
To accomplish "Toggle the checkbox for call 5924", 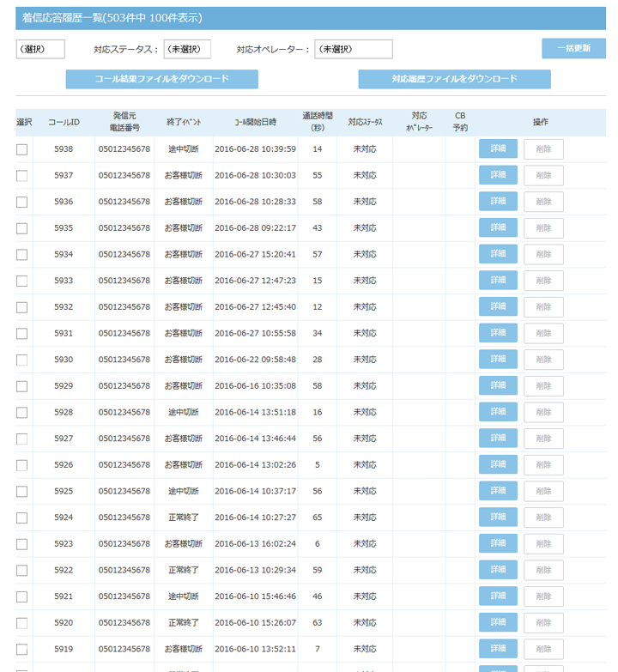I will coord(21,518).
